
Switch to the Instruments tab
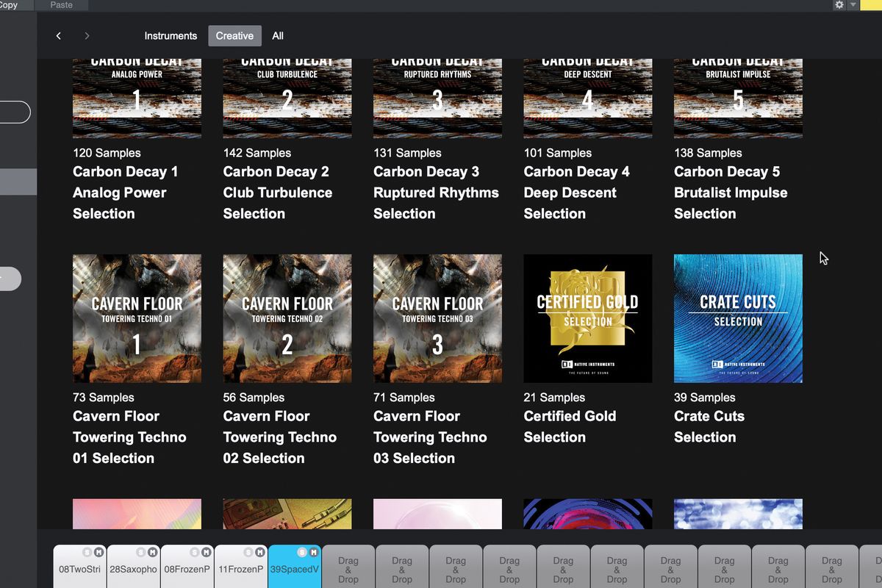pos(171,35)
